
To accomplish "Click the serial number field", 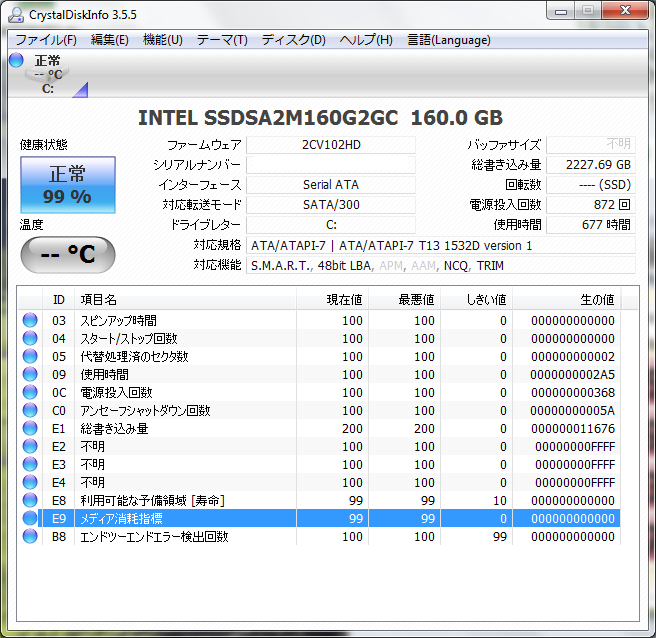I will tap(331, 165).
